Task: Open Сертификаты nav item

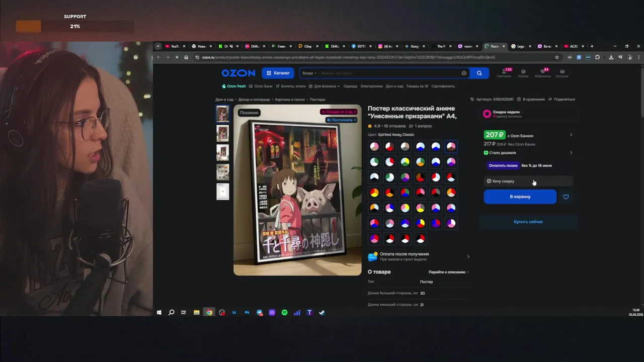Action: point(443,86)
